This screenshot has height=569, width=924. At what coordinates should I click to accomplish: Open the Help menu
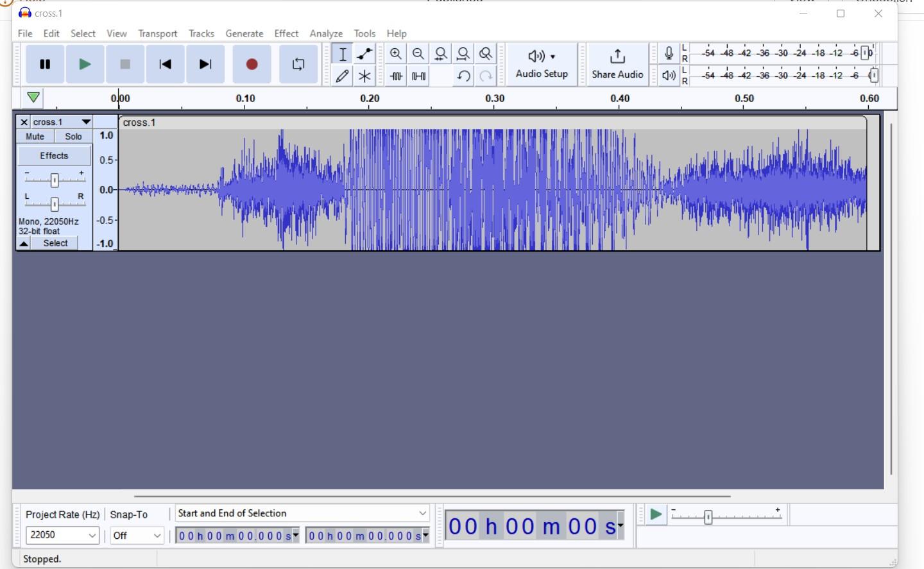point(397,33)
